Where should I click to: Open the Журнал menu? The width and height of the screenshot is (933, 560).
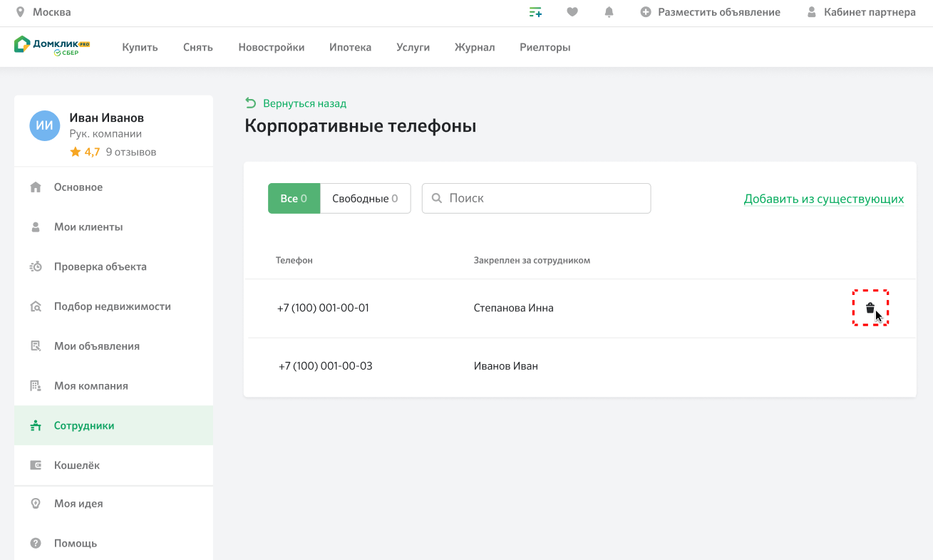[x=475, y=48]
